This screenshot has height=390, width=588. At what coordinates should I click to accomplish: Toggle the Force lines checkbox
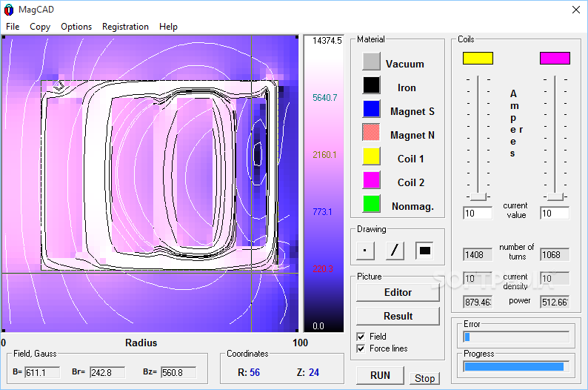click(361, 348)
